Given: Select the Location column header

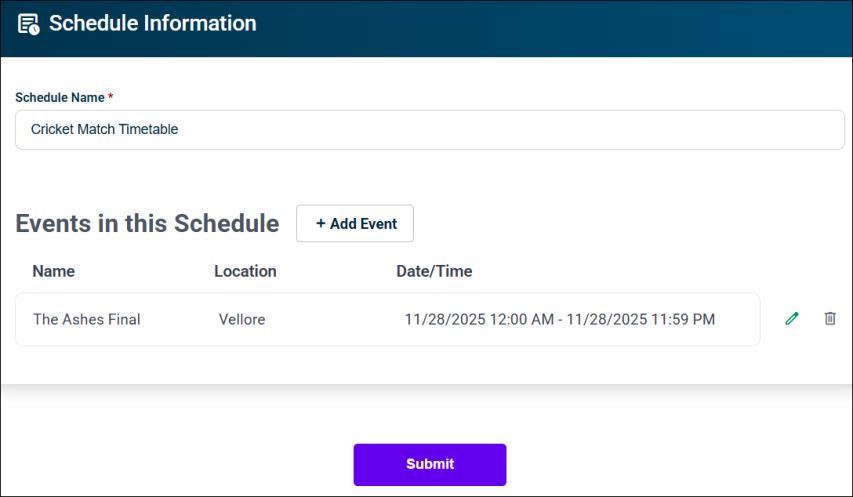Looking at the screenshot, I should point(245,271).
